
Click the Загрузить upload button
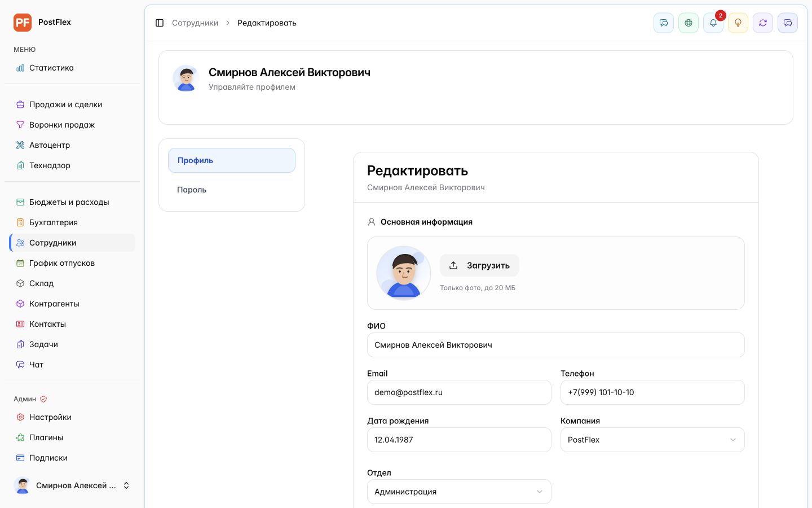(479, 265)
